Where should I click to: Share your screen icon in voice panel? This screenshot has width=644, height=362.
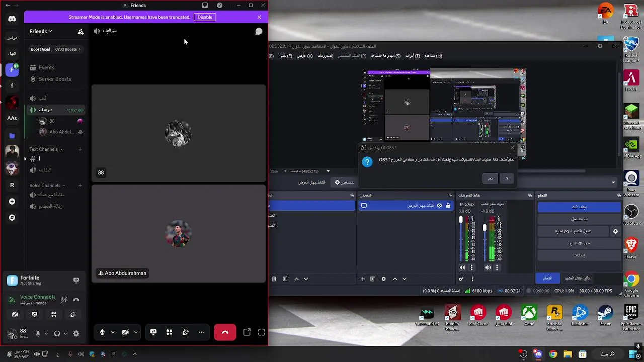click(x=34, y=315)
